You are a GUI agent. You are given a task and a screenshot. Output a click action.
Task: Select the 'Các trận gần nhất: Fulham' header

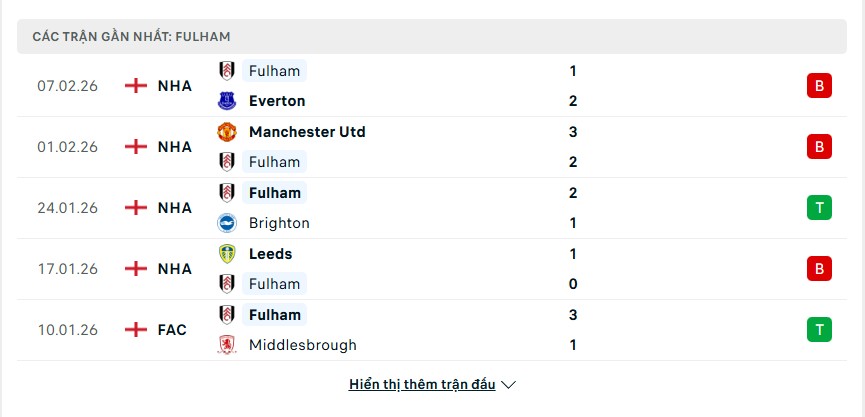pyautogui.click(x=132, y=36)
